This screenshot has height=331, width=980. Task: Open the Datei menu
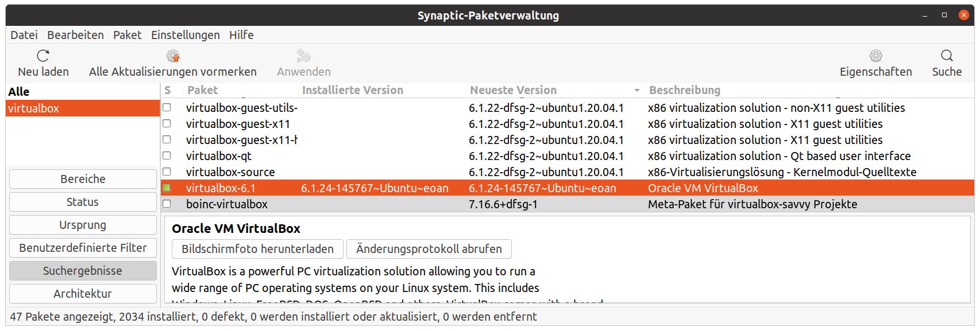(x=24, y=35)
